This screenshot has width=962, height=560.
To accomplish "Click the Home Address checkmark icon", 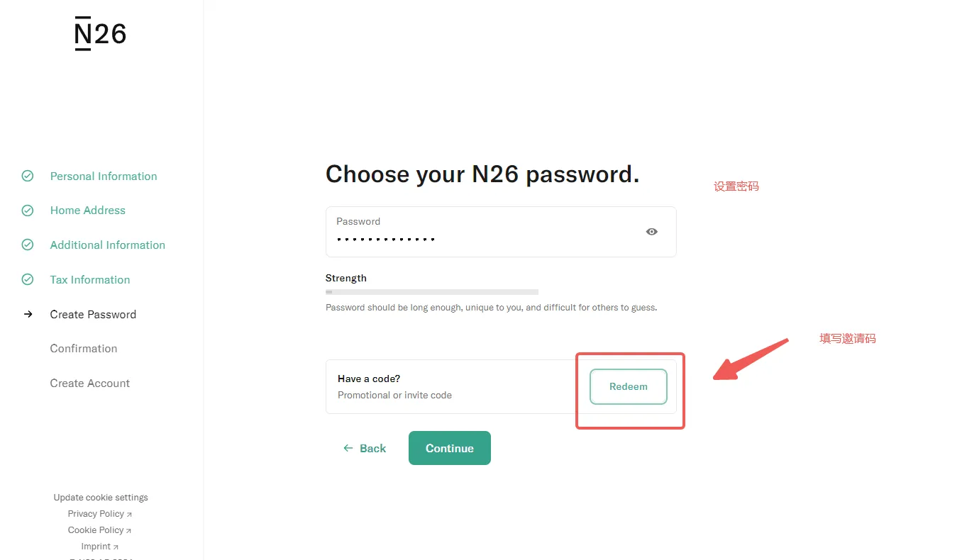I will [x=28, y=211].
